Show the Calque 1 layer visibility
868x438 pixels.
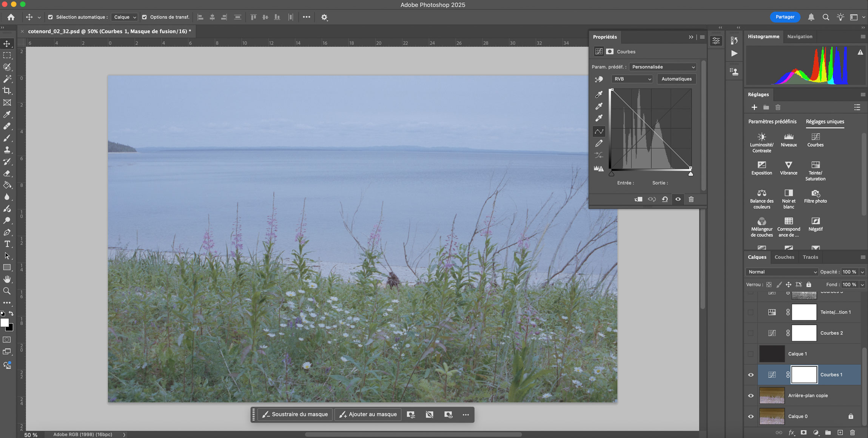751,354
